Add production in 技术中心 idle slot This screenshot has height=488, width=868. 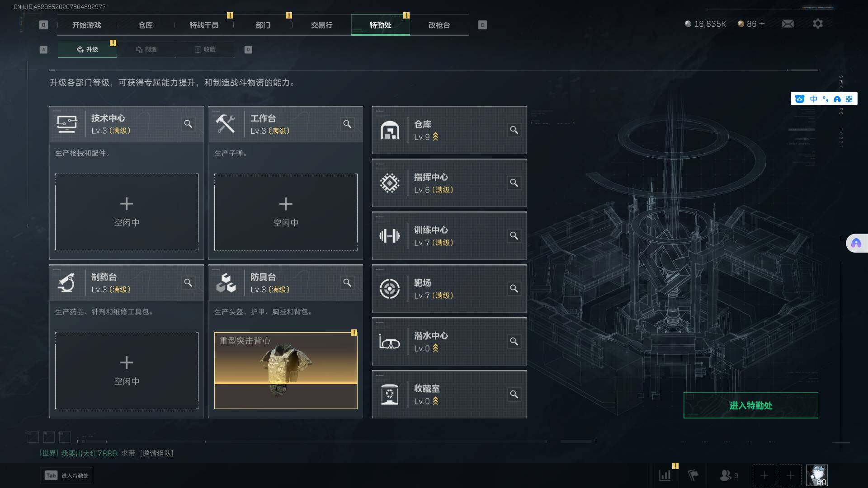pyautogui.click(x=127, y=212)
